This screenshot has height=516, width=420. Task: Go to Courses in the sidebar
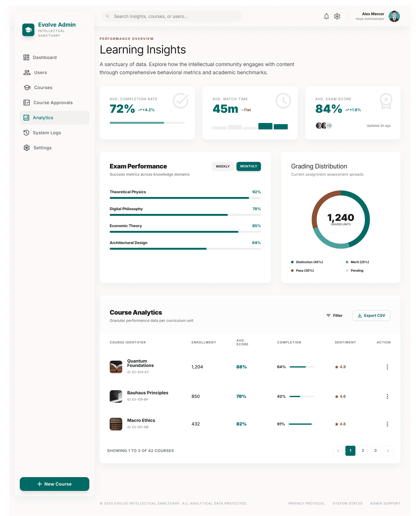point(43,88)
